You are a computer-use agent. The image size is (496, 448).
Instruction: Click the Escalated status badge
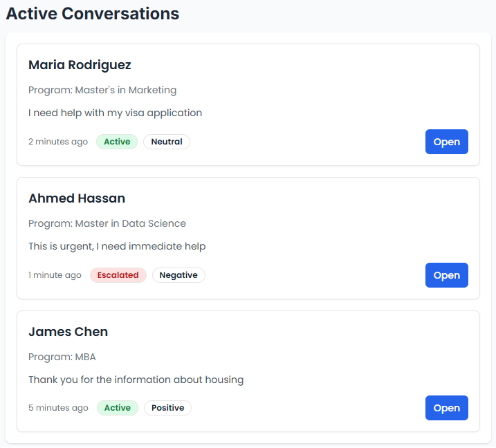click(118, 275)
